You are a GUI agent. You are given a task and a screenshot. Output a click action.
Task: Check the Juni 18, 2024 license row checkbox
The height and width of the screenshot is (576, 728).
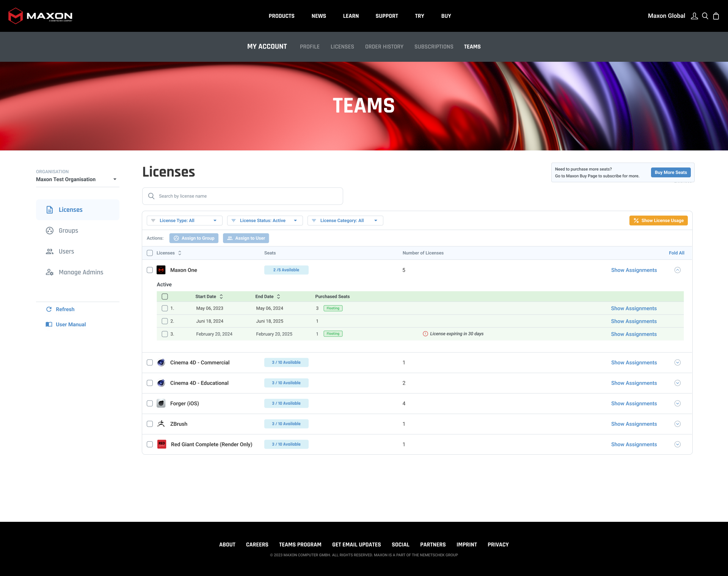[x=165, y=321]
